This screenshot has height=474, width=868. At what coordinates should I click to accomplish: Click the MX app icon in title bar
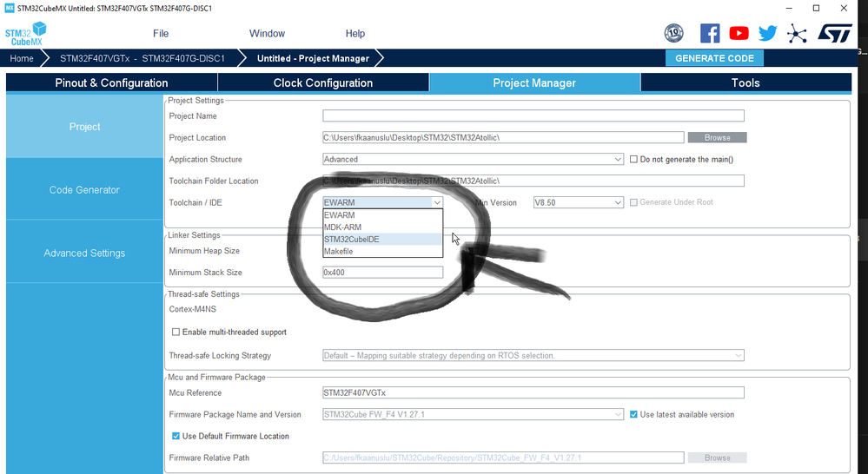pos(10,9)
